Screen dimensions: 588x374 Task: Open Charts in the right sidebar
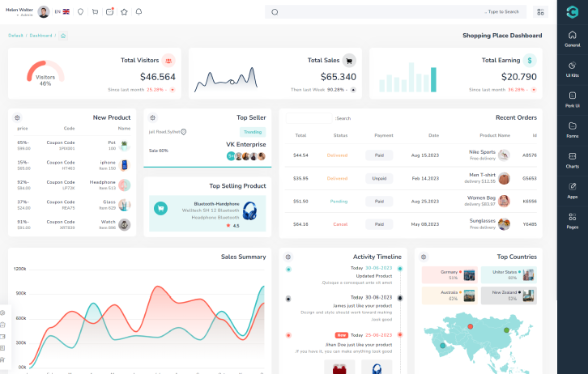pyautogui.click(x=572, y=159)
